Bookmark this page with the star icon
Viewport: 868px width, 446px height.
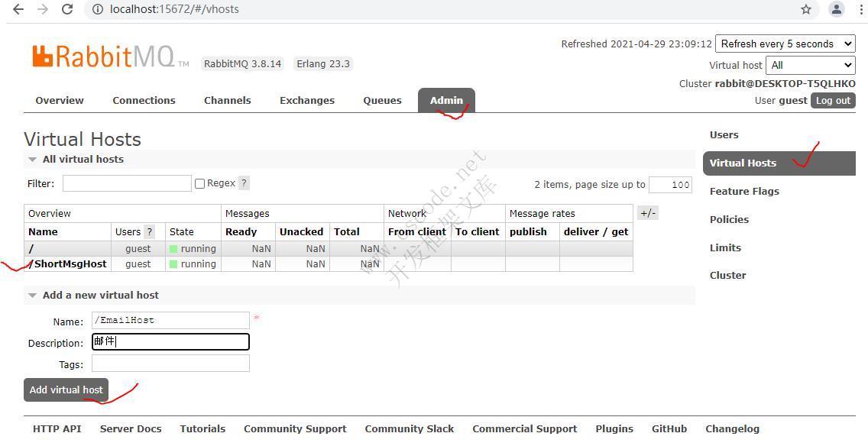[806, 9]
